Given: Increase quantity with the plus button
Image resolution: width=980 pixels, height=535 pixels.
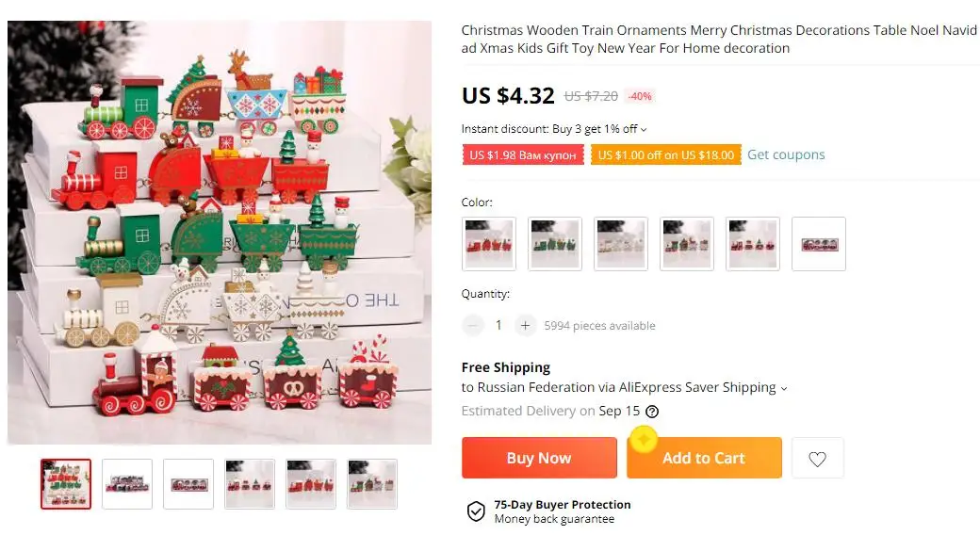Looking at the screenshot, I should pos(525,325).
